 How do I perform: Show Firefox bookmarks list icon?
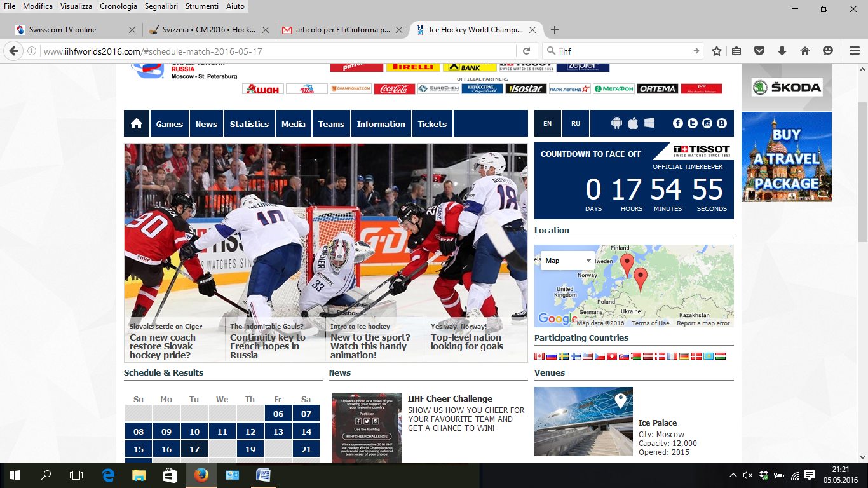coord(736,51)
